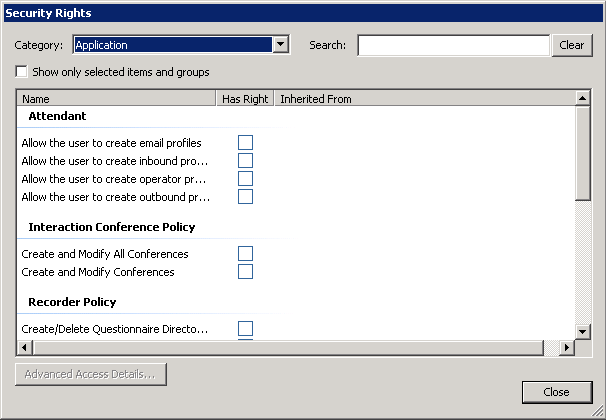Check 'create email profiles' Has Right box
Image resolution: width=606 pixels, height=420 pixels.
245,143
